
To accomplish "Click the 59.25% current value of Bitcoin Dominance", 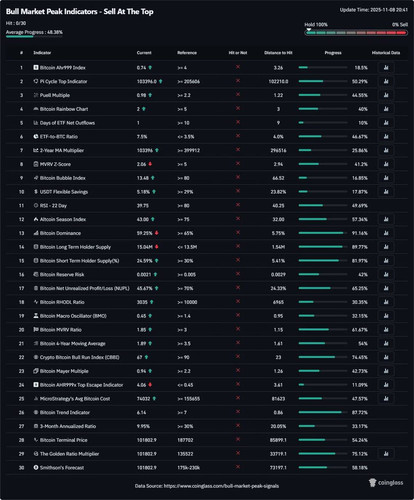I will pyautogui.click(x=144, y=233).
